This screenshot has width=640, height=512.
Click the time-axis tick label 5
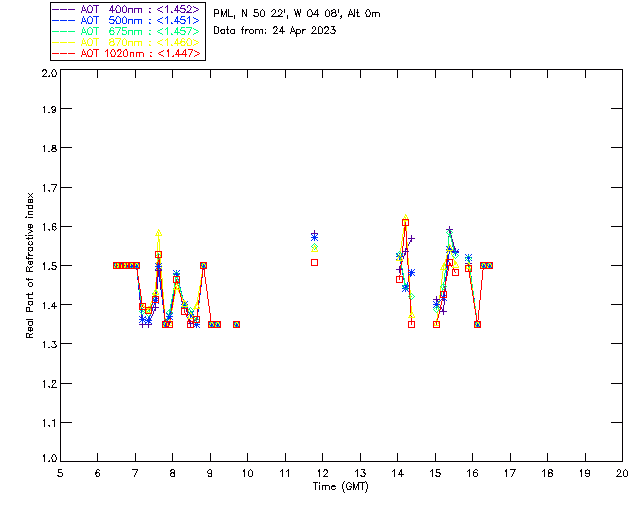coord(60,473)
